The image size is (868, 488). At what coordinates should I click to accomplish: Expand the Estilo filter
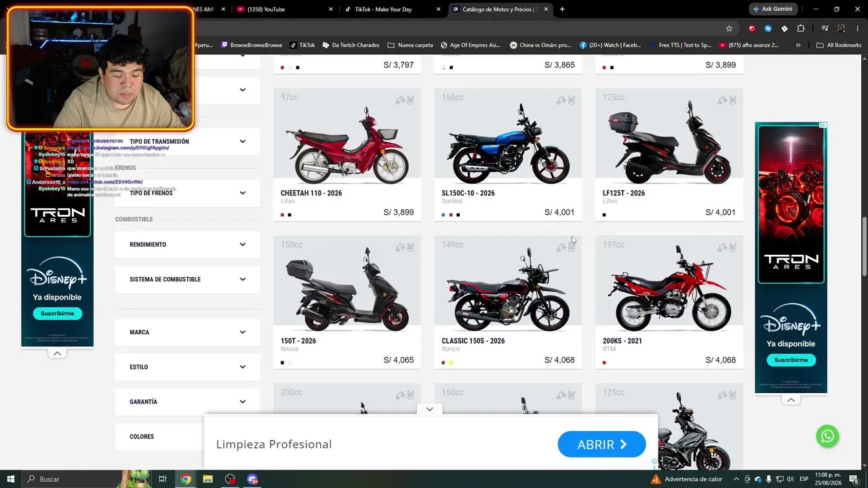pyautogui.click(x=187, y=367)
